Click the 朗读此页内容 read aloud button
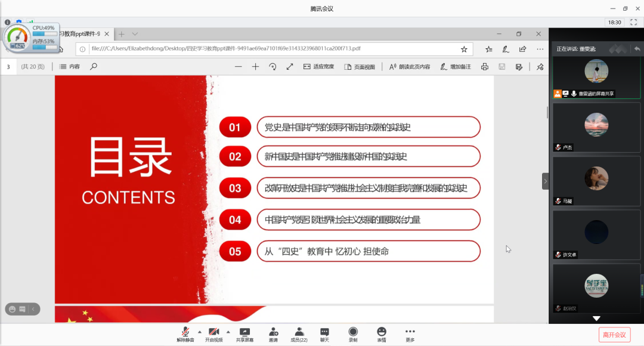The width and height of the screenshot is (644, 346). click(x=410, y=67)
